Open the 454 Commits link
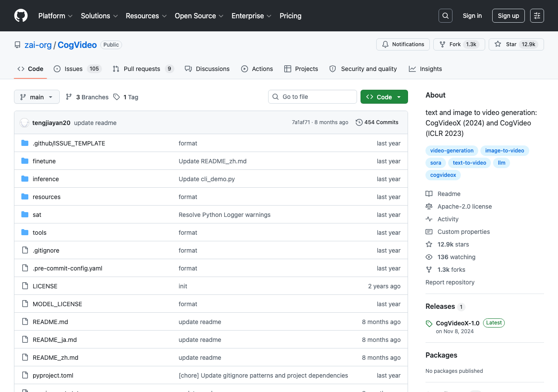Screen dimensions: 558x392 pos(377,122)
